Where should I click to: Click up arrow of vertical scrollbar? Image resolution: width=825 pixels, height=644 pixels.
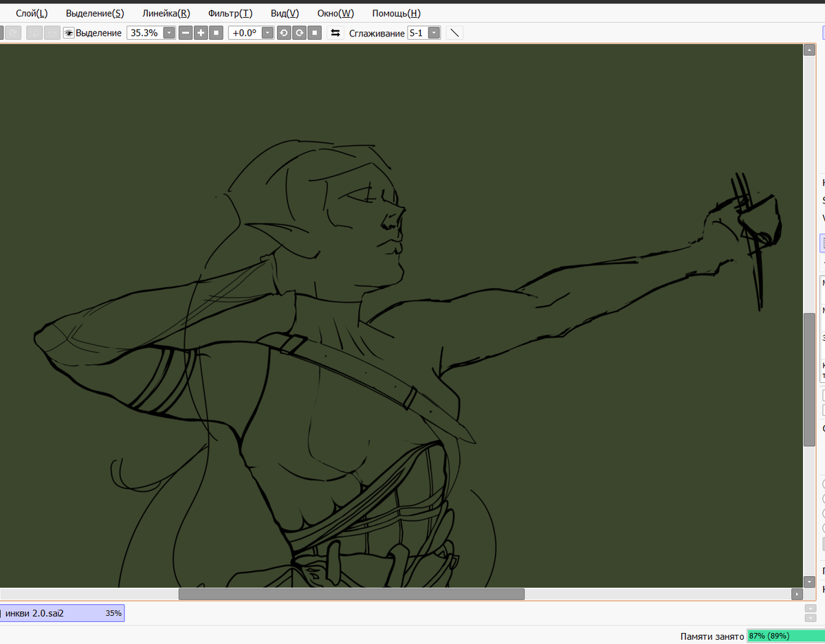pyautogui.click(x=809, y=50)
